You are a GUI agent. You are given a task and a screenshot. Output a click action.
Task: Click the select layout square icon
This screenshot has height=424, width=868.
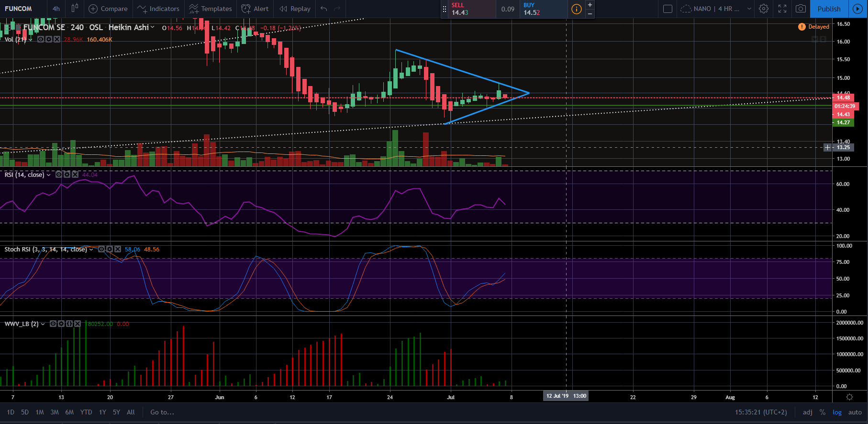coord(668,9)
